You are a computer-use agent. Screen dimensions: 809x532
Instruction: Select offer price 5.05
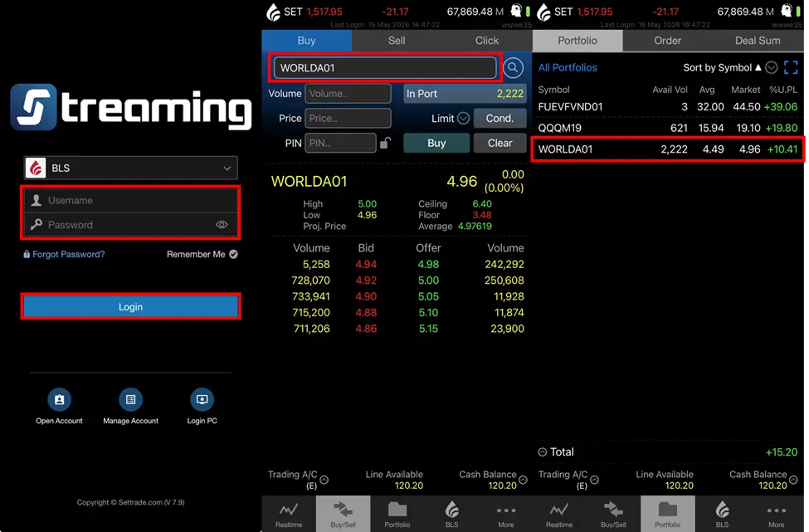click(428, 296)
